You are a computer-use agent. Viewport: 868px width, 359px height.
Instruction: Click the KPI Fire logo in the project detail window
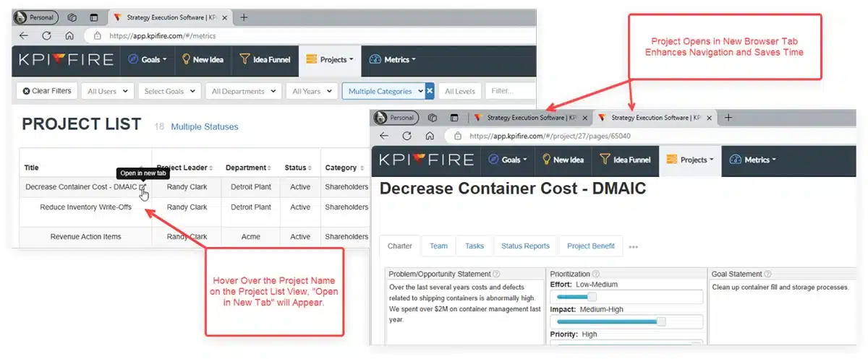[x=426, y=160]
